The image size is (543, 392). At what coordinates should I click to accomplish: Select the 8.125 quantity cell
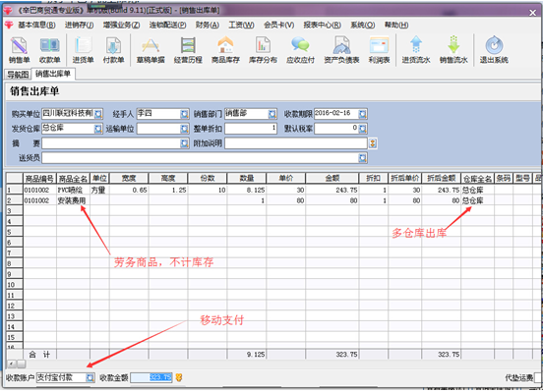click(x=246, y=190)
